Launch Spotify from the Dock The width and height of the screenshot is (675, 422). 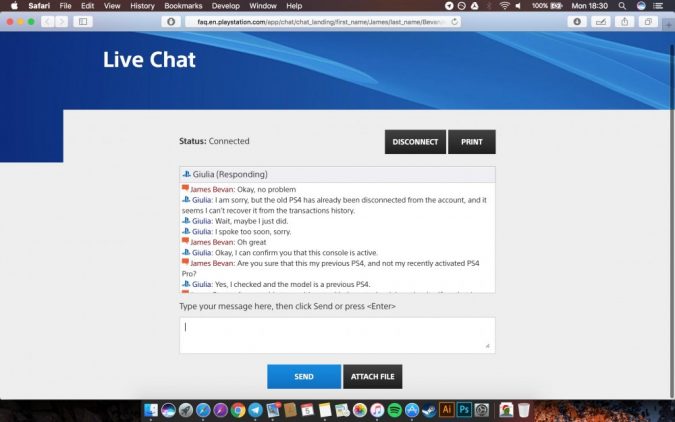click(394, 409)
